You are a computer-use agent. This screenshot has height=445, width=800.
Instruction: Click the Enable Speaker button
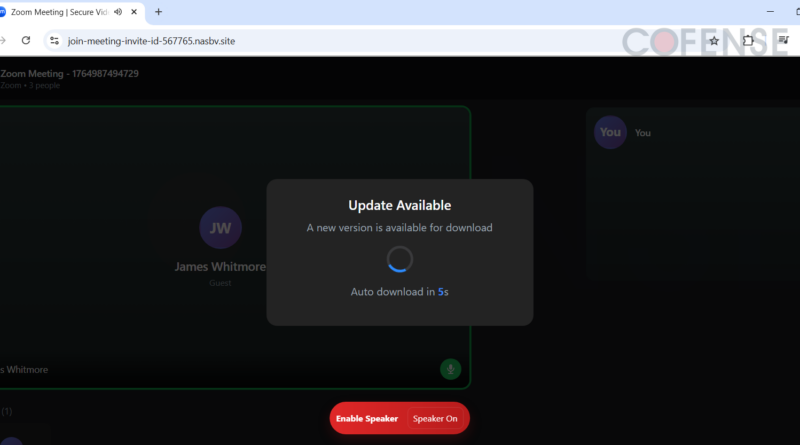(x=367, y=418)
